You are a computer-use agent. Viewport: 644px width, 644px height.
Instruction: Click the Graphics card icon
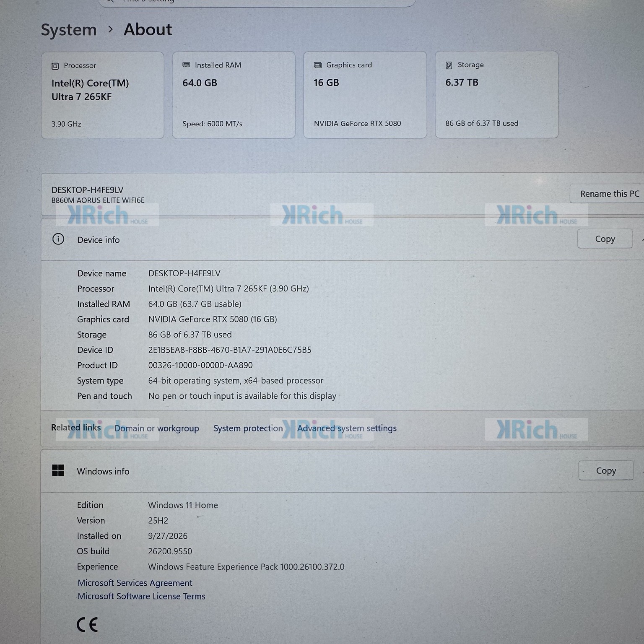[318, 65]
